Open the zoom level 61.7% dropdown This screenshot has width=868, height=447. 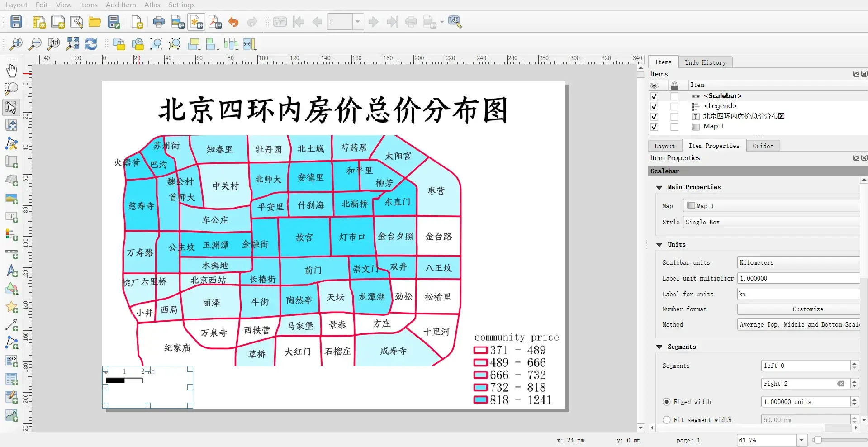802,440
